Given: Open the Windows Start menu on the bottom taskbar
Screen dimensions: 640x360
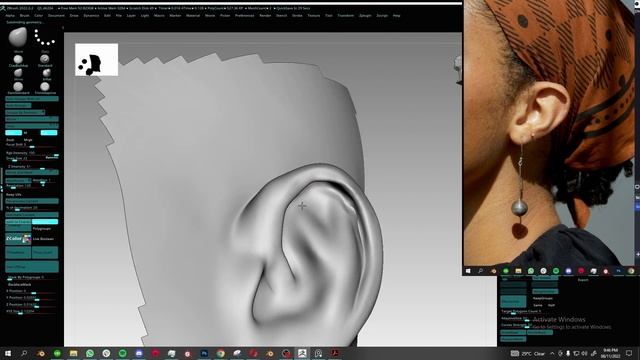Looking at the screenshot, I should click(8, 353).
